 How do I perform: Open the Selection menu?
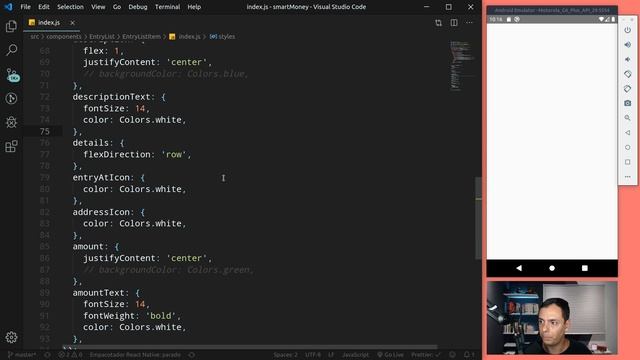(x=70, y=7)
